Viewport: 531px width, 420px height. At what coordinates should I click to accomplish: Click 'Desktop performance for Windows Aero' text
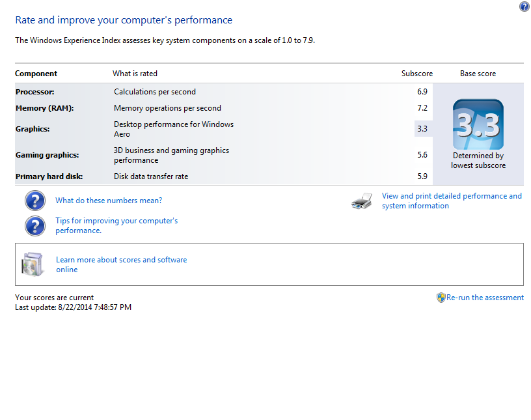(174, 129)
